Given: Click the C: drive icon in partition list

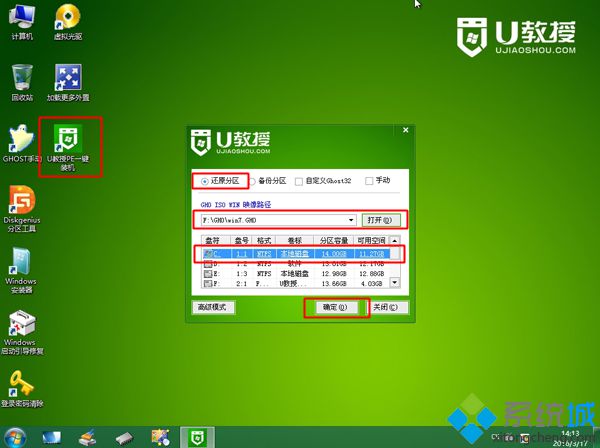Looking at the screenshot, I should click(x=208, y=254).
